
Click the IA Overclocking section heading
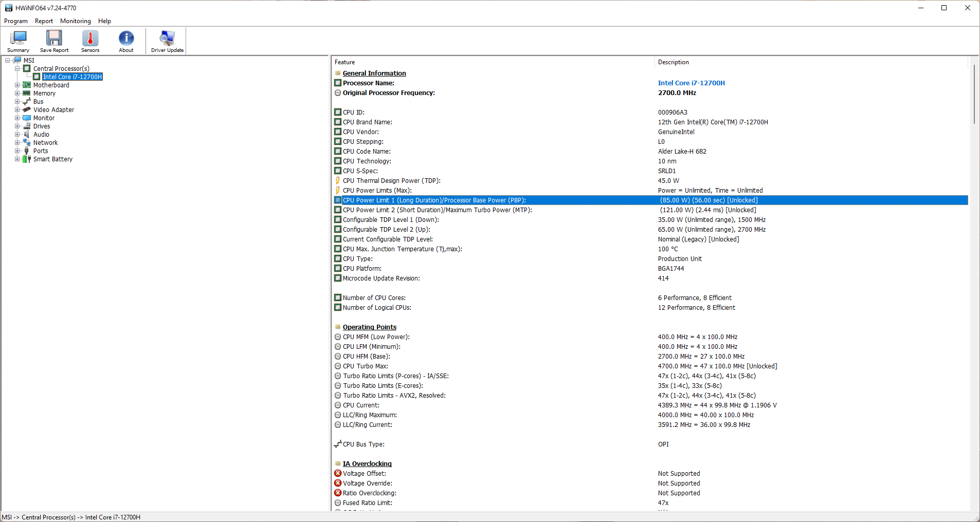[367, 464]
